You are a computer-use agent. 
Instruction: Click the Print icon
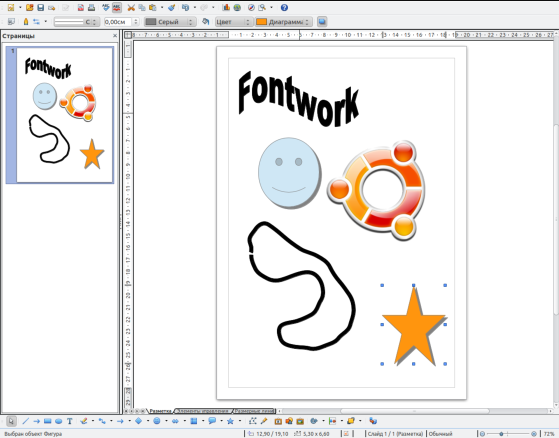click(91, 7)
